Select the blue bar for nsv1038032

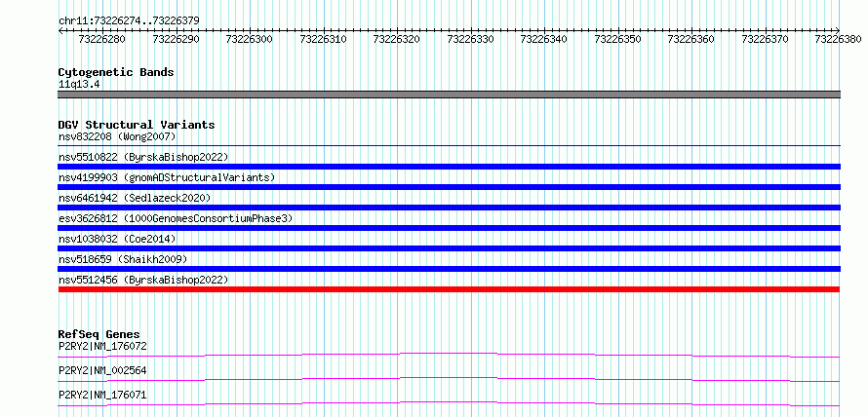click(x=449, y=248)
